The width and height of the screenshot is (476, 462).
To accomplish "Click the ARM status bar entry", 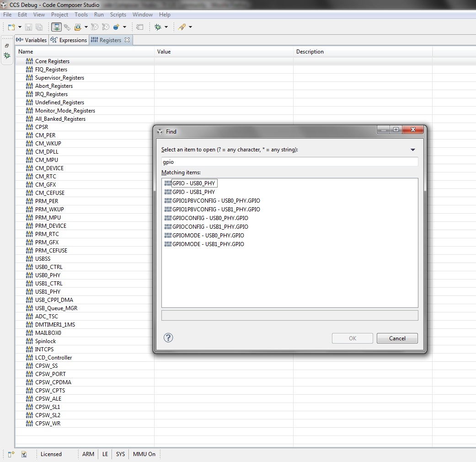I will point(88,454).
